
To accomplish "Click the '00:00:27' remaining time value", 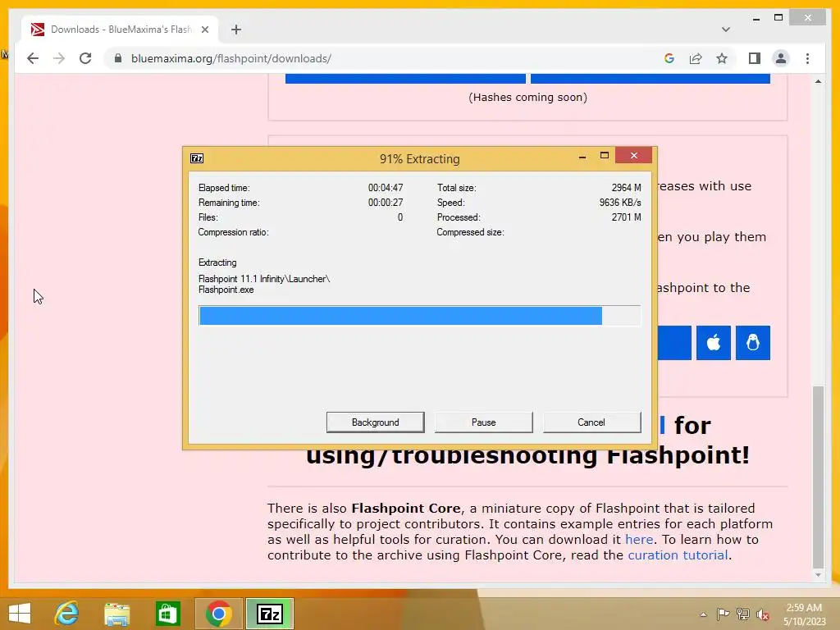I will point(386,203).
